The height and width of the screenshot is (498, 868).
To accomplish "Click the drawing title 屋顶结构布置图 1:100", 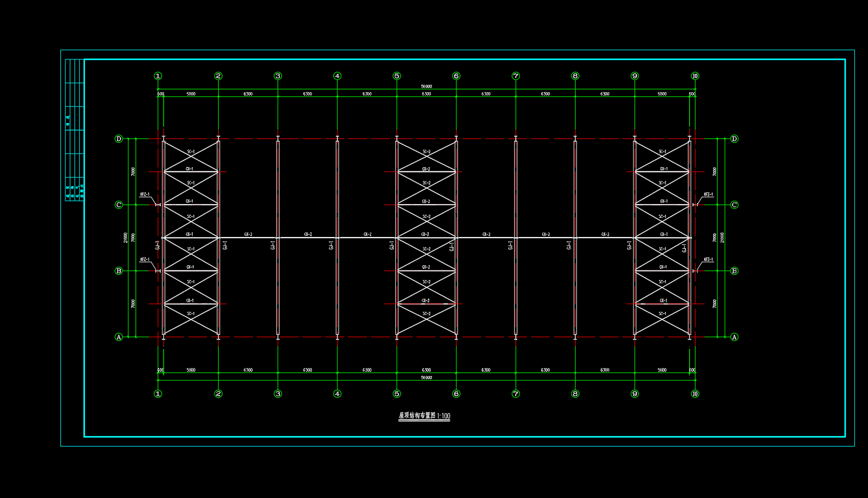I will click(424, 416).
